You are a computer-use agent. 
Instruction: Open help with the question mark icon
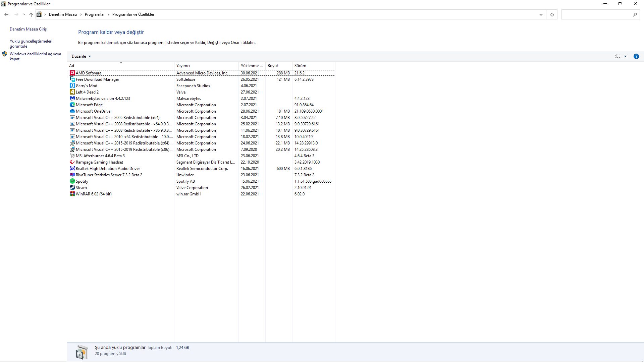pyautogui.click(x=636, y=56)
